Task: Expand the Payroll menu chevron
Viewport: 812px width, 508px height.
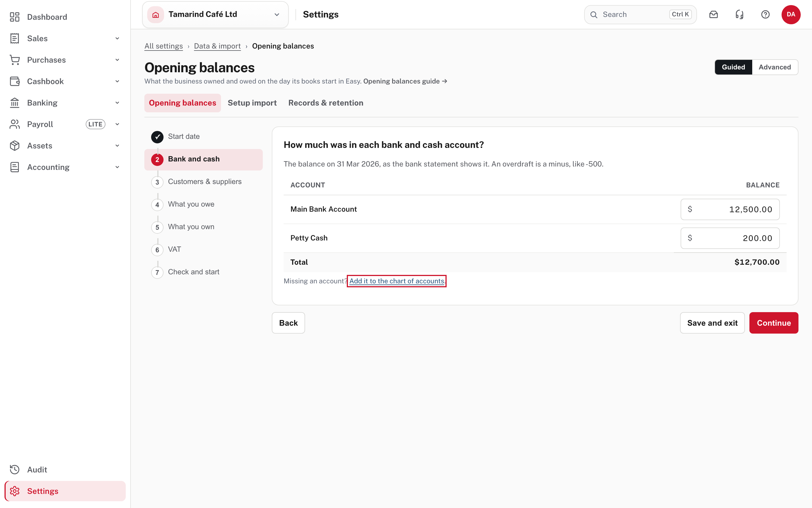Action: [117, 124]
